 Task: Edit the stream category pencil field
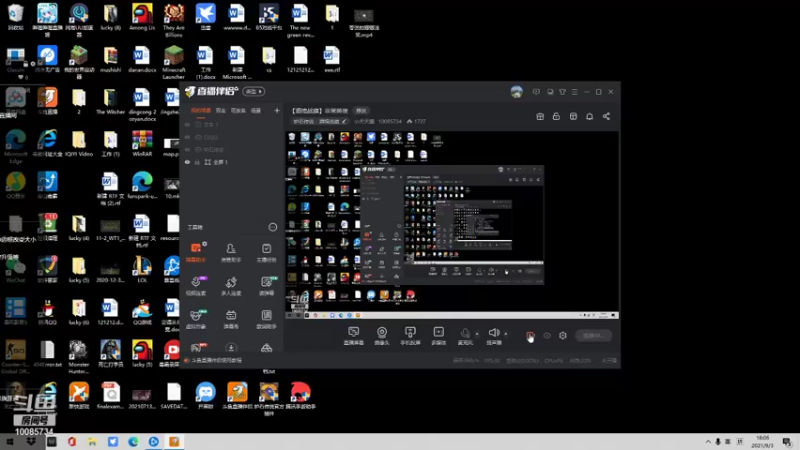(319, 121)
